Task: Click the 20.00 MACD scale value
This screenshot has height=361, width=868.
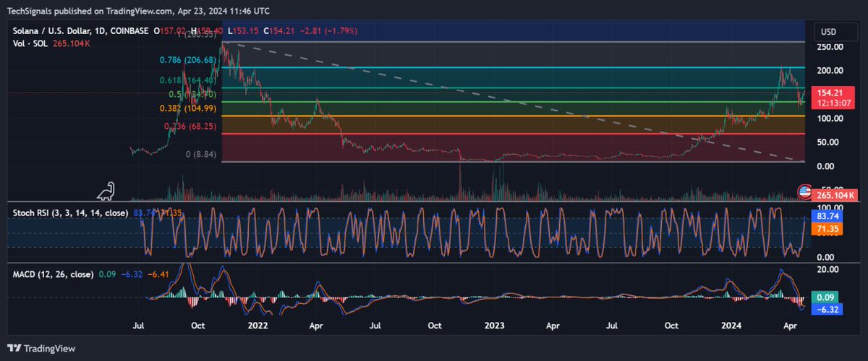Action: point(827,269)
